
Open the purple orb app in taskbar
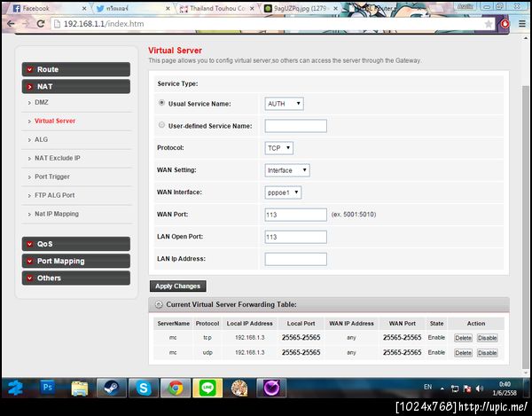[271, 388]
